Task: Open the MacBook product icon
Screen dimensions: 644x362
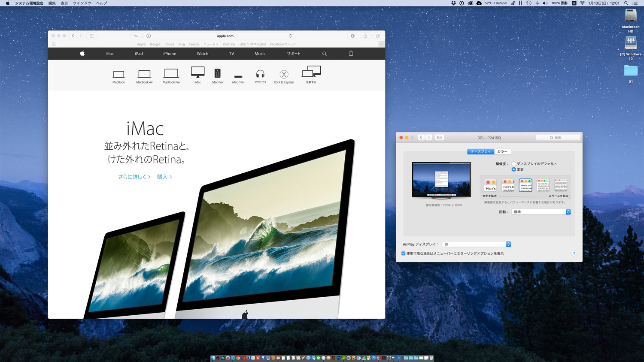Action: click(x=118, y=76)
